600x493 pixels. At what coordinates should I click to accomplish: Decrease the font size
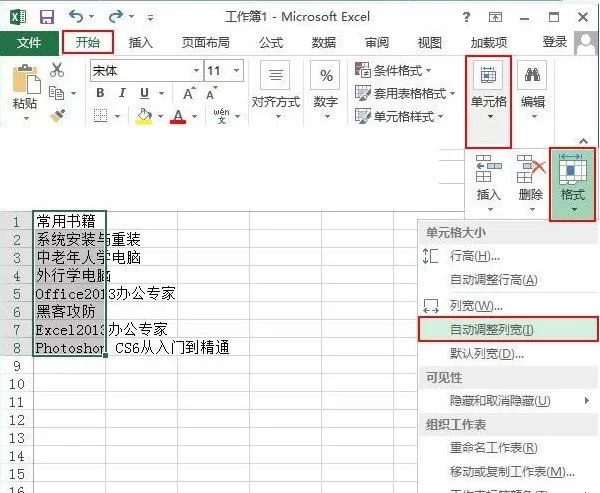coord(211,93)
